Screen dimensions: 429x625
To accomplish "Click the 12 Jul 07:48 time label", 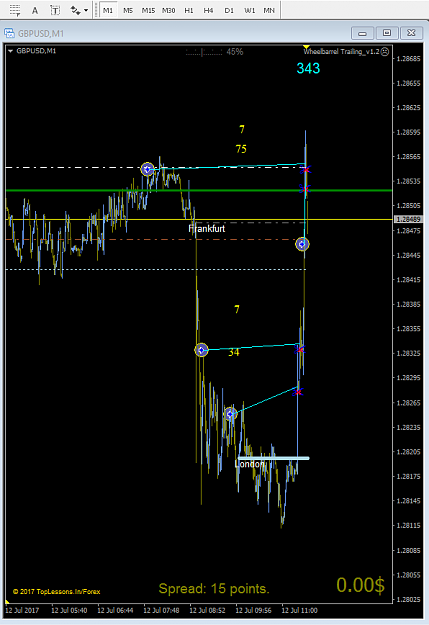I will pos(161,611).
